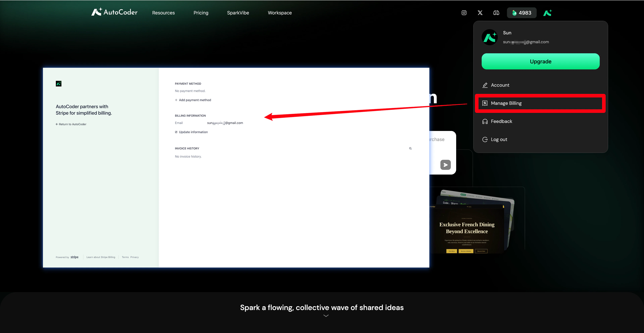Click the small AutoCoder logo in Stripe panel

click(59, 84)
